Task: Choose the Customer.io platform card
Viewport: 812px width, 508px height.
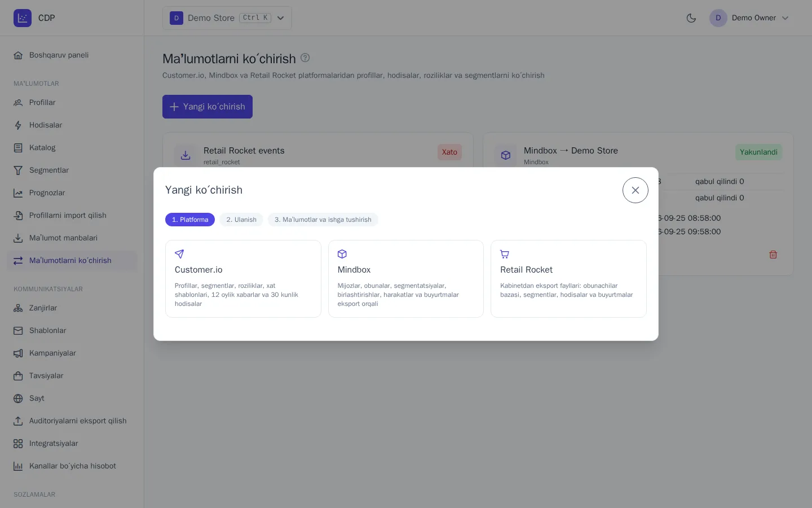Action: [243, 279]
